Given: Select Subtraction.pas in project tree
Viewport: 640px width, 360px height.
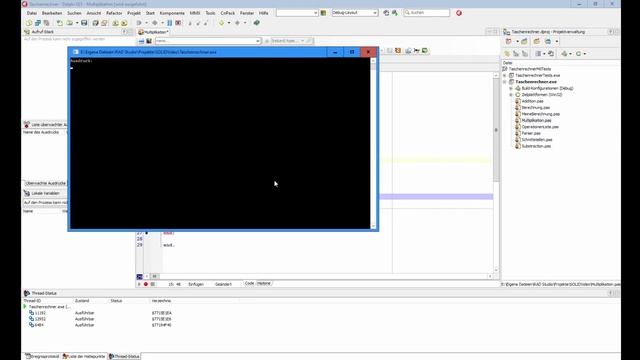Looking at the screenshot, I should point(536,146).
